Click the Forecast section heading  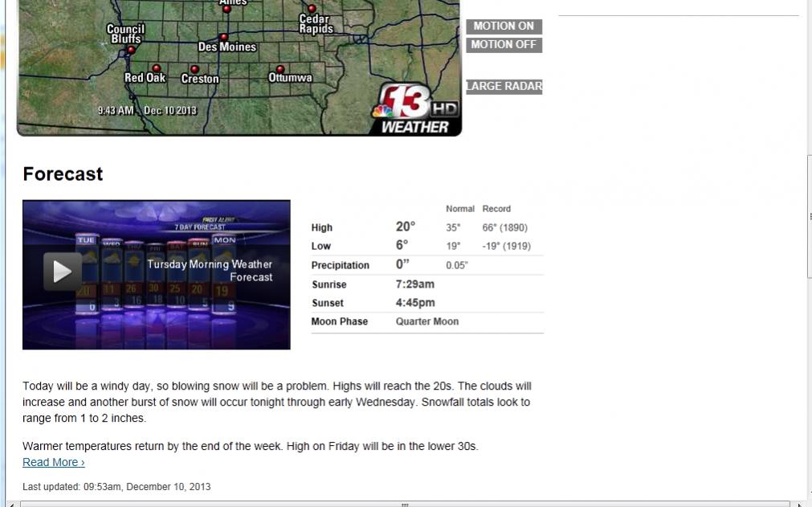[x=63, y=174]
